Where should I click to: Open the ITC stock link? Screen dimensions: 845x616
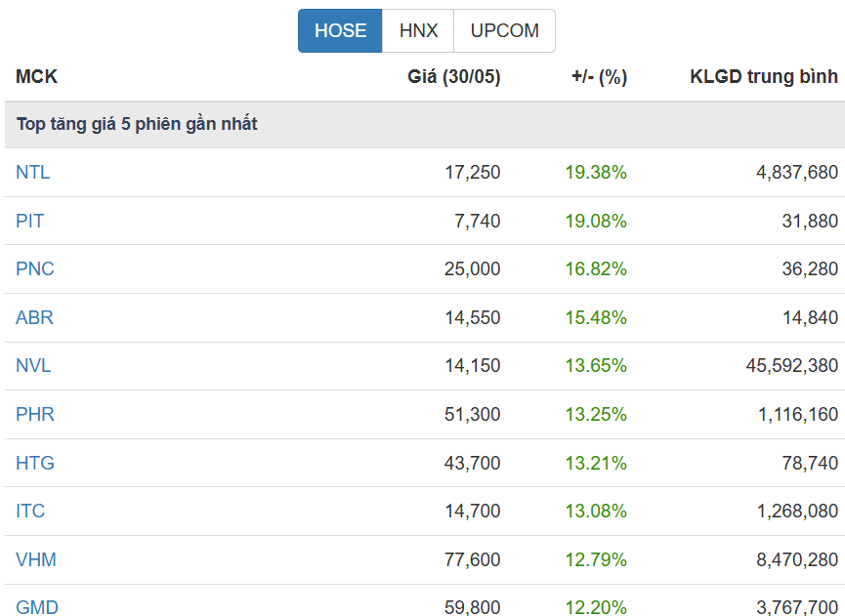[30, 511]
